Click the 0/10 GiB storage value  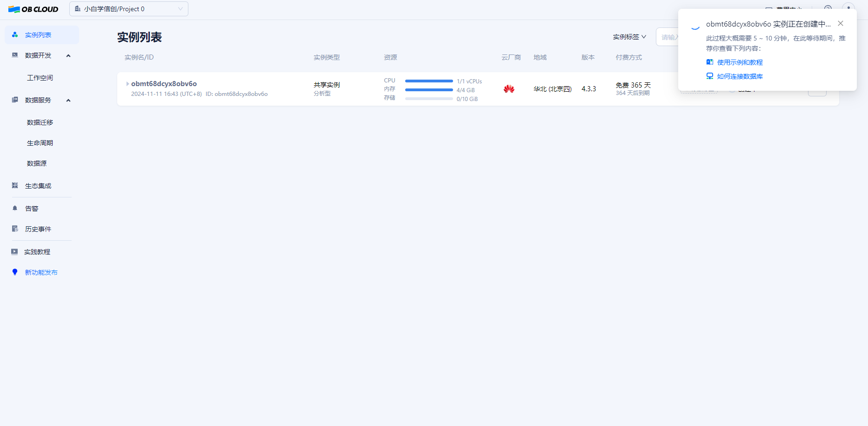coord(467,99)
